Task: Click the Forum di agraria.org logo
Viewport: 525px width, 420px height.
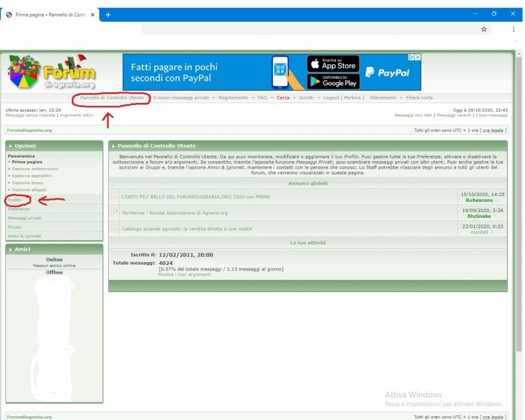Action: [52, 73]
